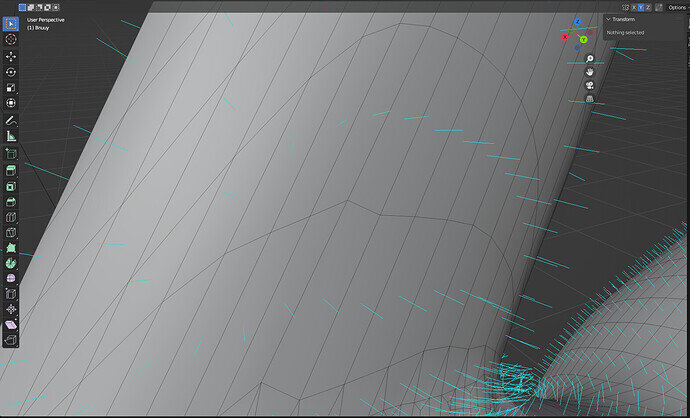Set selection mode to new selection
The width and height of the screenshot is (690, 418).
point(22,7)
